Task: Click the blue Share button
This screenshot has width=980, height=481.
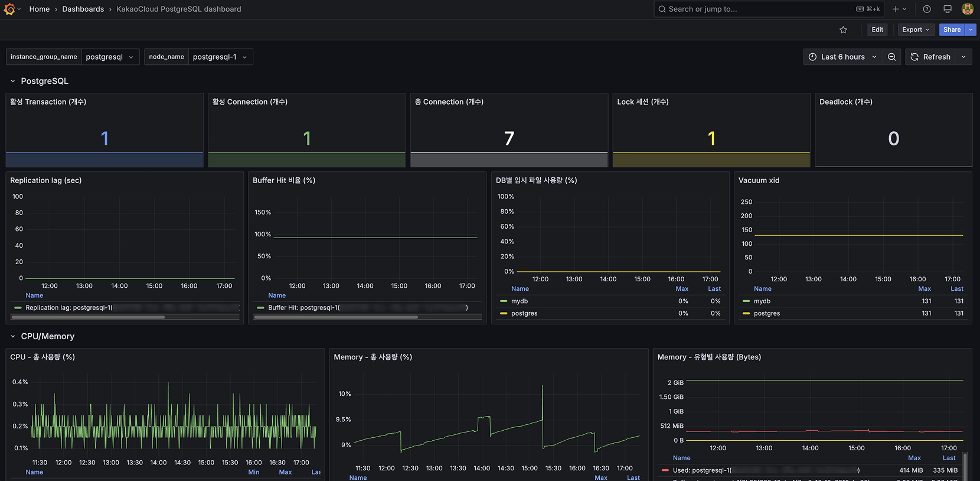Action: (952, 30)
